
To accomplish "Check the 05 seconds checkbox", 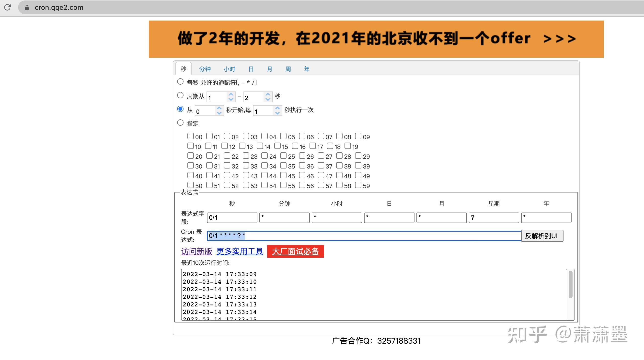I will (283, 136).
